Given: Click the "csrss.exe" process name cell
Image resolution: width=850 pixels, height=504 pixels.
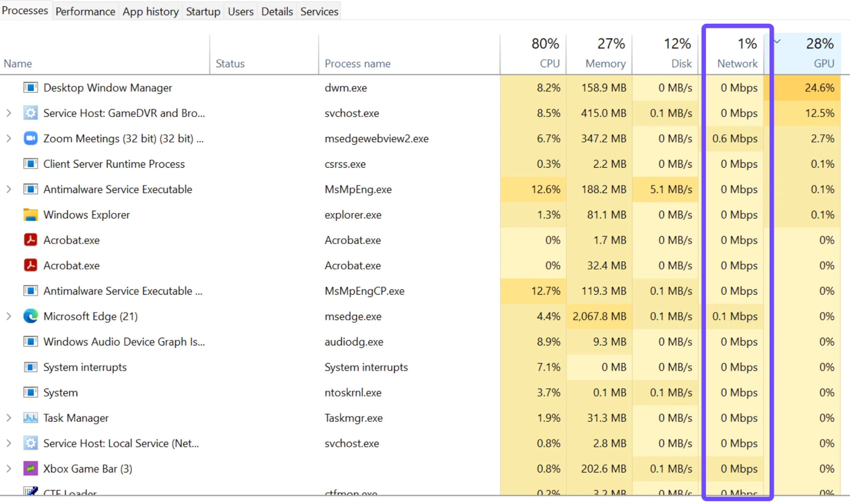Looking at the screenshot, I should [345, 164].
